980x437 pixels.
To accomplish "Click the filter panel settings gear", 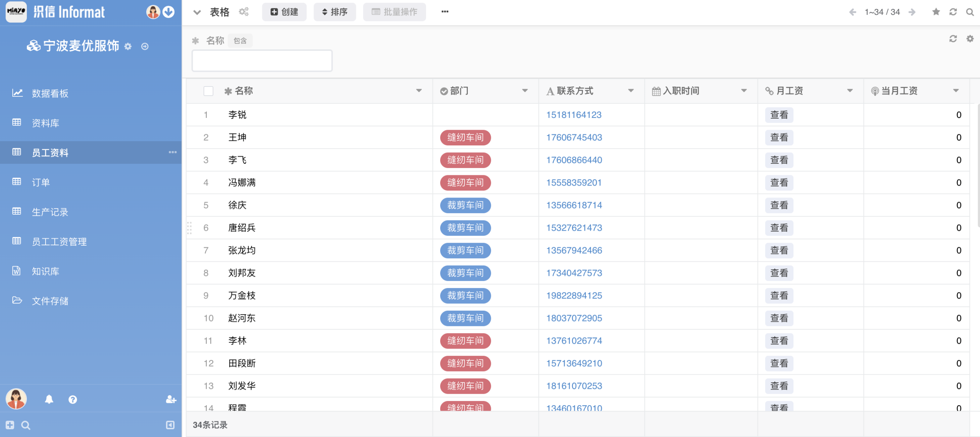I will (970, 39).
